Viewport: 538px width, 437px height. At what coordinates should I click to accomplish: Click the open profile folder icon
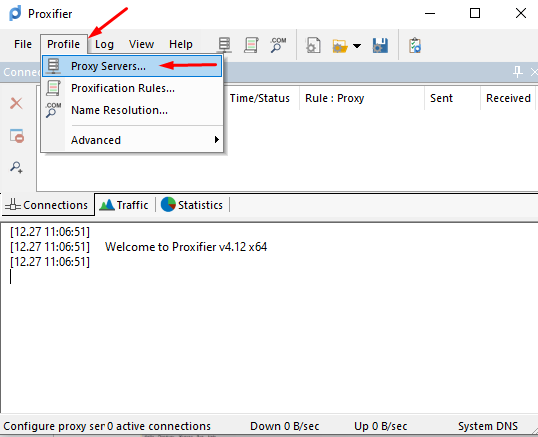[340, 46]
